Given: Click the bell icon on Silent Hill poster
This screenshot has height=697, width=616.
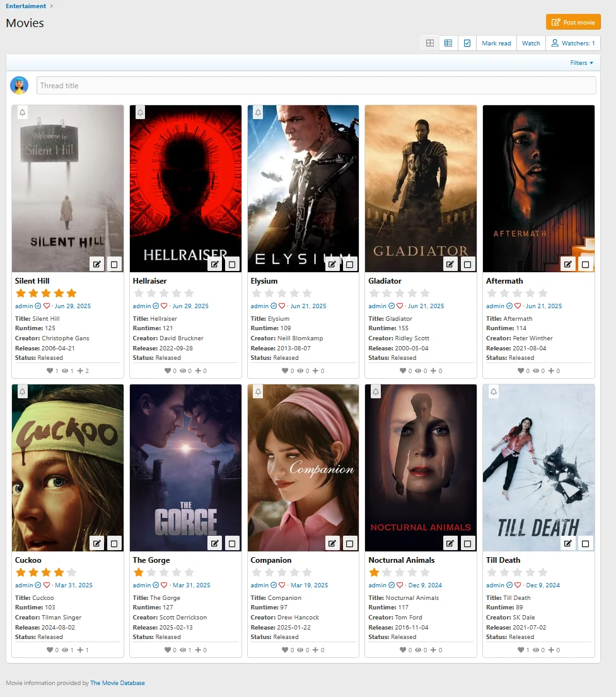Looking at the screenshot, I should [x=23, y=112].
